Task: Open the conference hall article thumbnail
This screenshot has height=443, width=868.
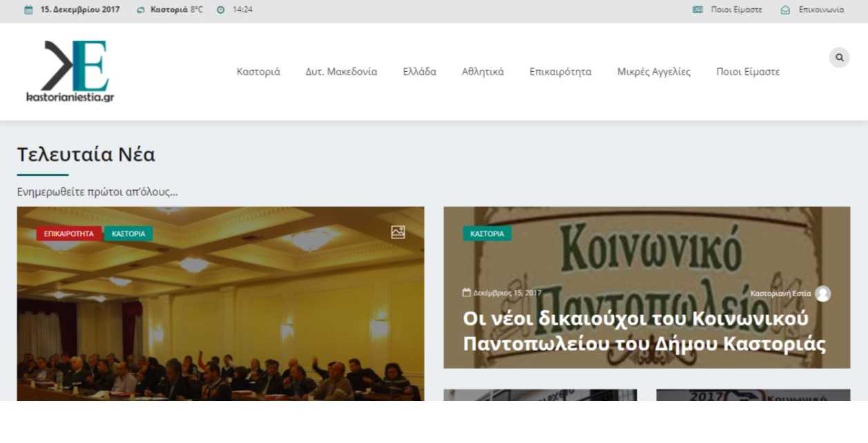Action: (x=220, y=318)
